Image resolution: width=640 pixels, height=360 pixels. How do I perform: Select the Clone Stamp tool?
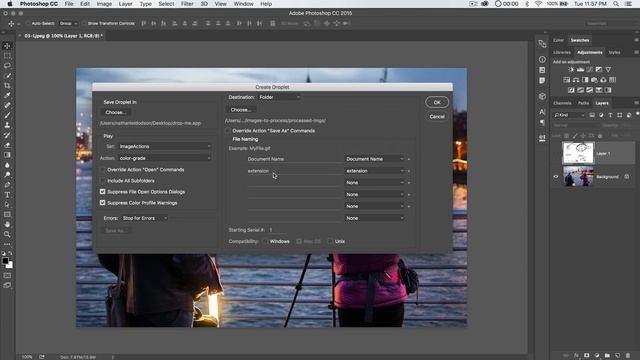(7, 125)
